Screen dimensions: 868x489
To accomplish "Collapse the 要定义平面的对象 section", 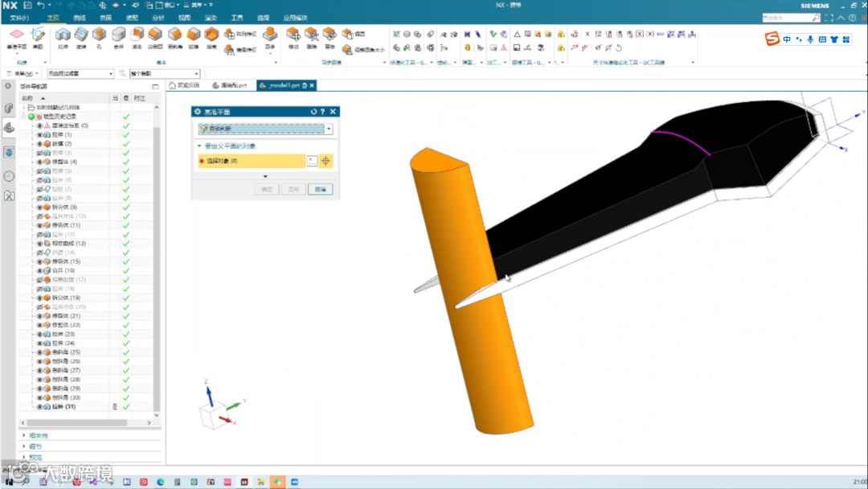I will [199, 146].
